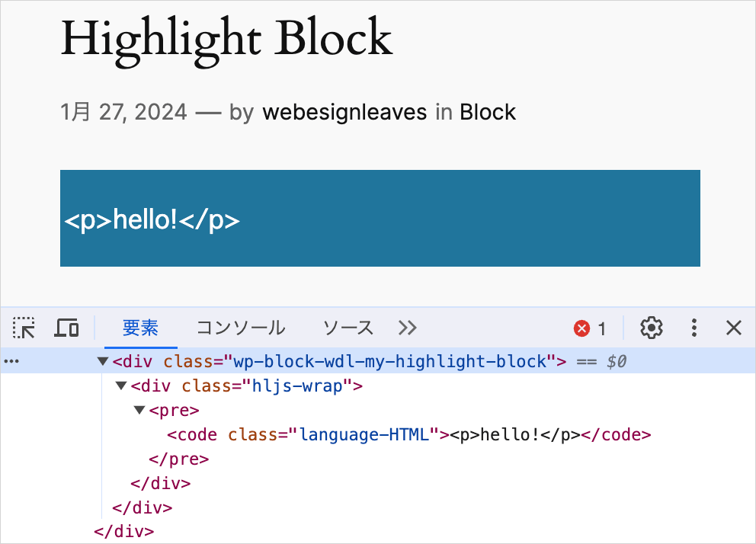The height and width of the screenshot is (544, 756).
Task: Select the code language-HTML element line
Action: point(409,435)
